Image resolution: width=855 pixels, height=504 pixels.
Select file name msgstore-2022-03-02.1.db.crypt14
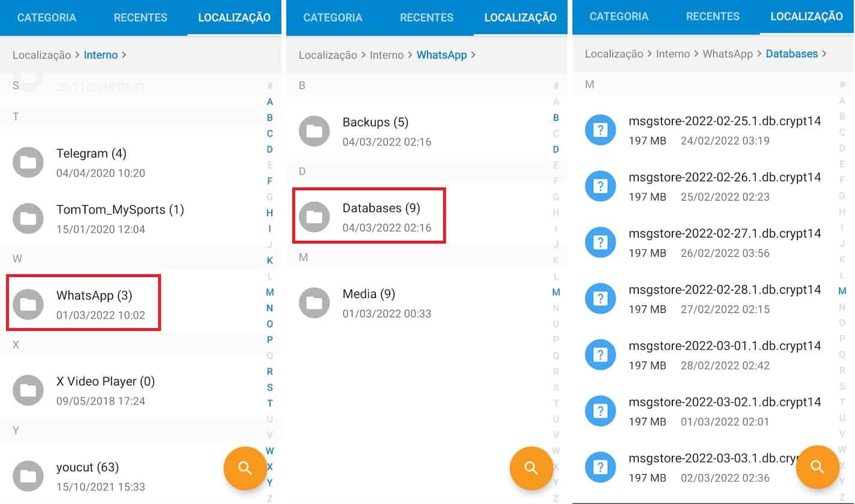(x=724, y=402)
